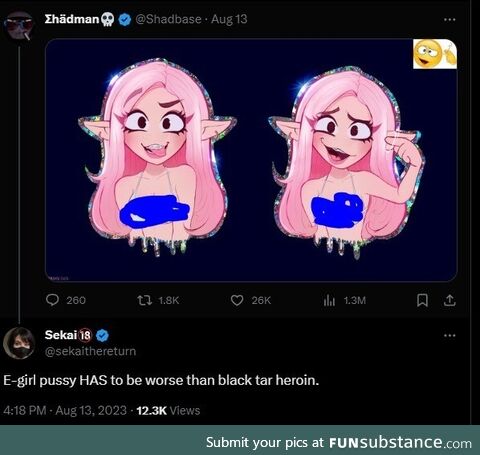
Task: Click the @Shadbase handle link
Action: [x=168, y=19]
